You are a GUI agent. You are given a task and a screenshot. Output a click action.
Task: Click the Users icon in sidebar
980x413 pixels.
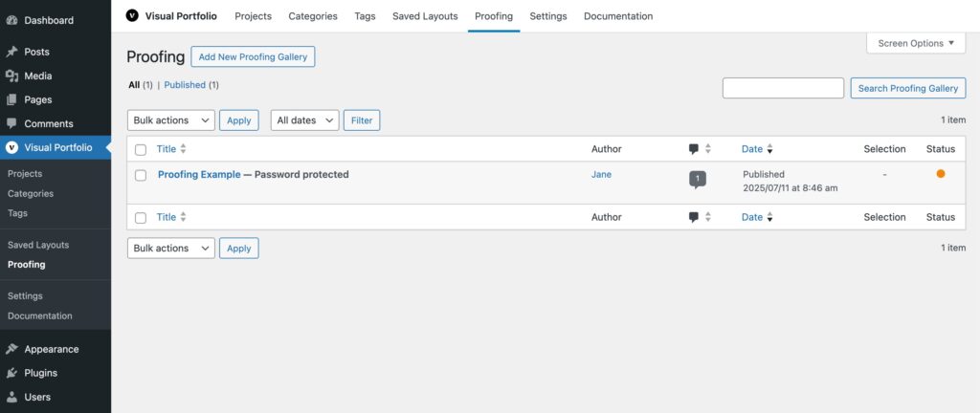[11, 397]
